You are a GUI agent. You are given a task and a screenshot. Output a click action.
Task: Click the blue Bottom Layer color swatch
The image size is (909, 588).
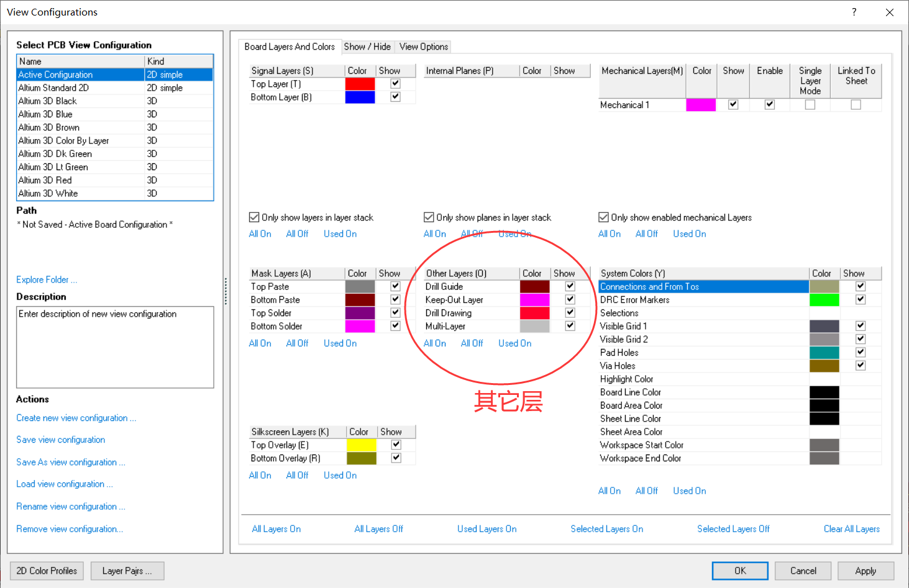click(360, 97)
